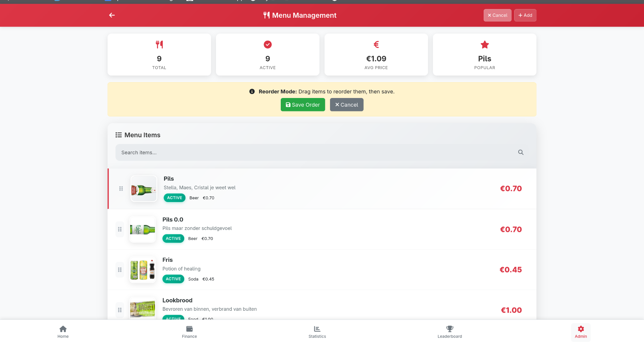
Task: Click the red star icon on the Popular card
Action: coord(484,44)
